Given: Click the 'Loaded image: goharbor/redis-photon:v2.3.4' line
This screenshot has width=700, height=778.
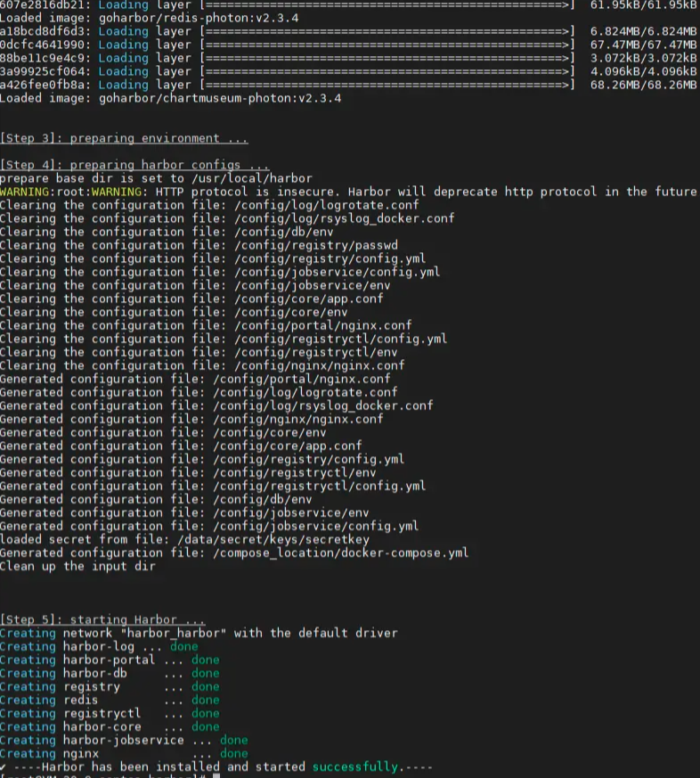Looking at the screenshot, I should tap(150, 19).
